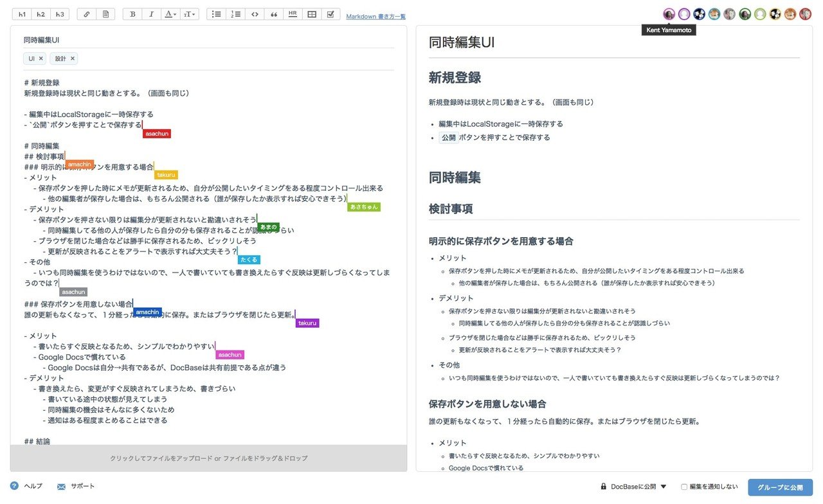Insert a bulleted list
823x504 pixels.
point(216,14)
